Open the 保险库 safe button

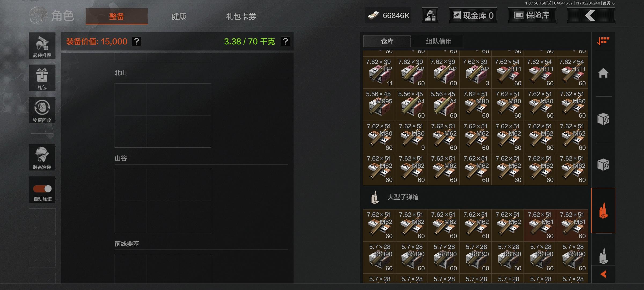tap(532, 15)
